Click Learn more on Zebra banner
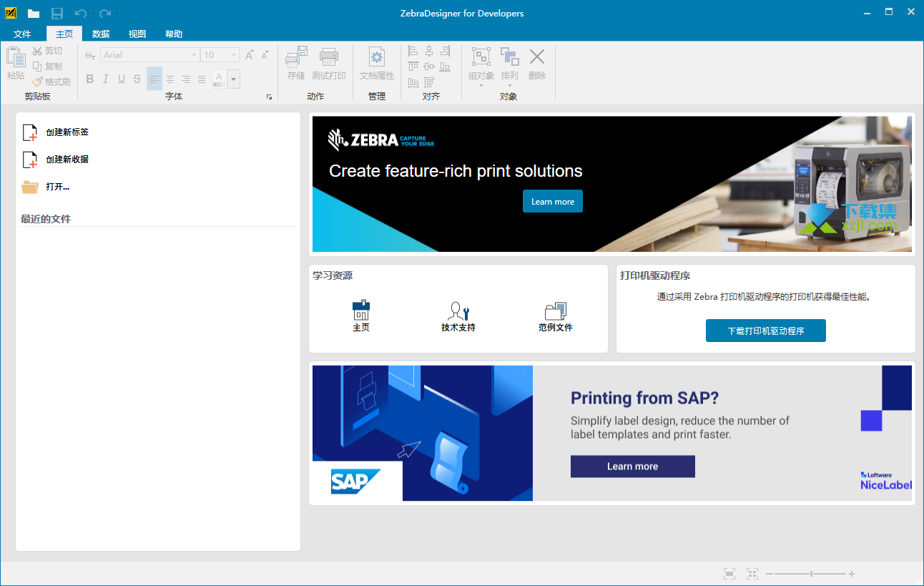 (553, 201)
